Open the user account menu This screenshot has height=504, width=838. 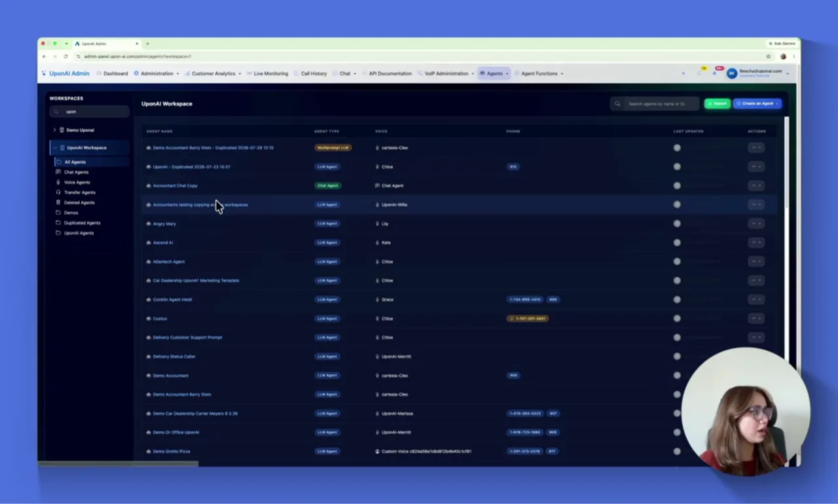click(x=758, y=73)
